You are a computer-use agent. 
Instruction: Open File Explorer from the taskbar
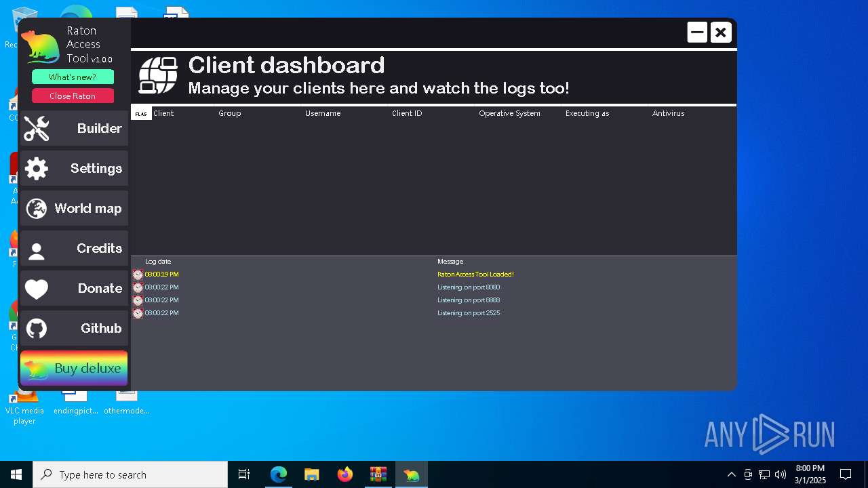(312, 474)
